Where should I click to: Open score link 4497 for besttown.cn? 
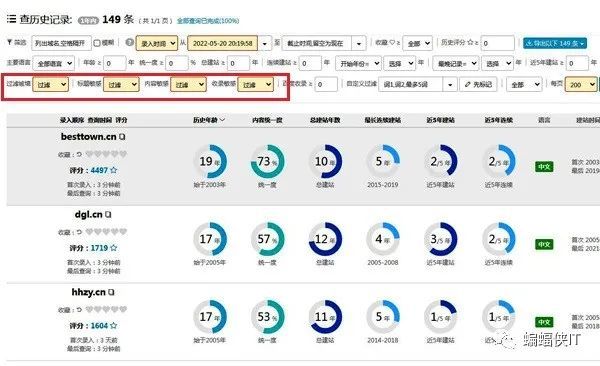(99, 170)
